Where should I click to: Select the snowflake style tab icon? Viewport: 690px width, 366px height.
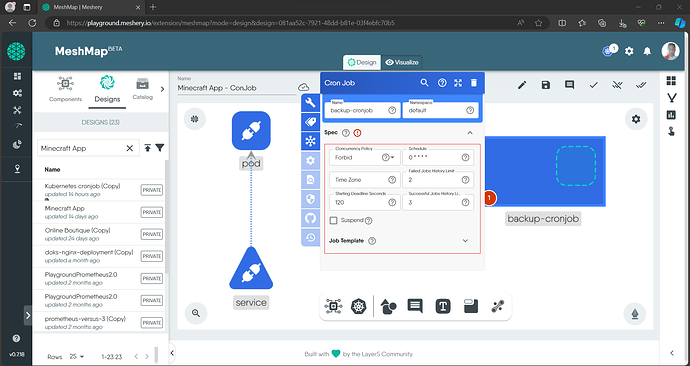click(x=311, y=141)
